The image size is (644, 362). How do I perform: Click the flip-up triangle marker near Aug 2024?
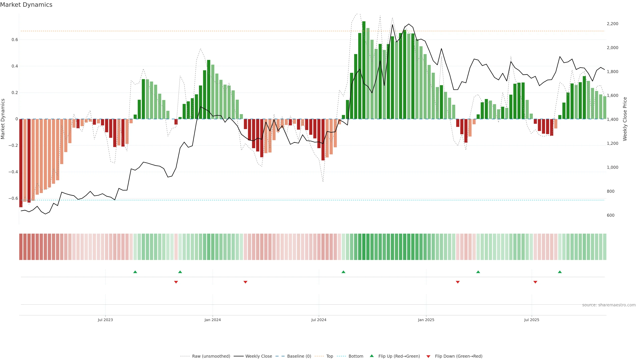tap(343, 272)
